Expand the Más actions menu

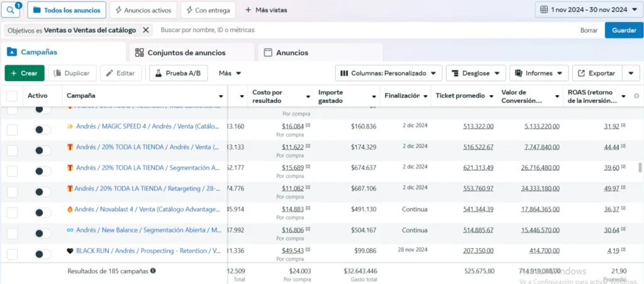click(x=230, y=74)
